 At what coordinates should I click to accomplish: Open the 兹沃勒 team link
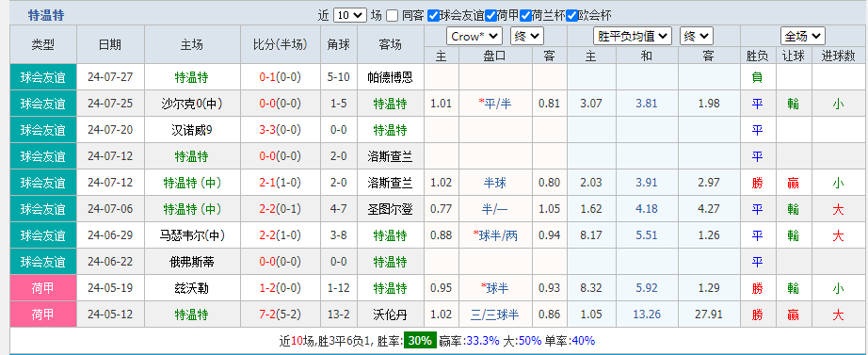(x=191, y=288)
